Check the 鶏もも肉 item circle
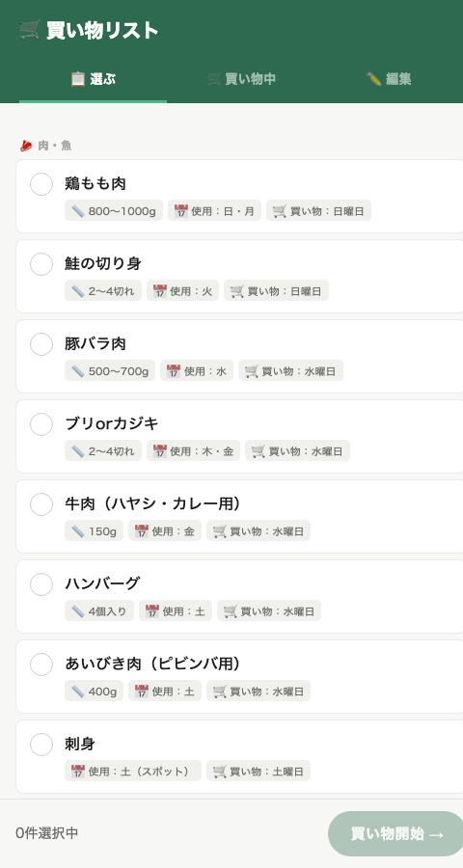Image resolution: width=463 pixels, height=868 pixels. [x=41, y=184]
